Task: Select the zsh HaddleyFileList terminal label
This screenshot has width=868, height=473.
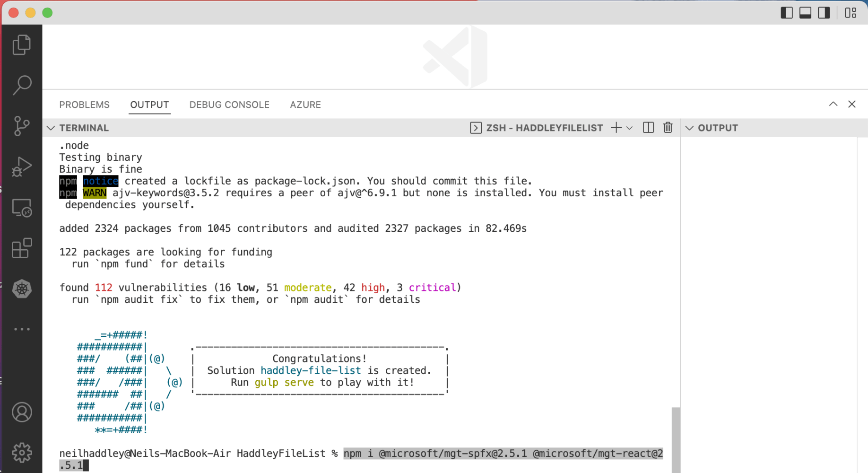Action: (537, 128)
